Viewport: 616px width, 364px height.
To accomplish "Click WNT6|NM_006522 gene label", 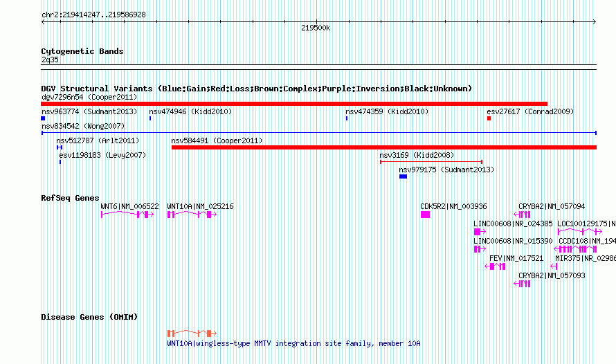I will [129, 206].
